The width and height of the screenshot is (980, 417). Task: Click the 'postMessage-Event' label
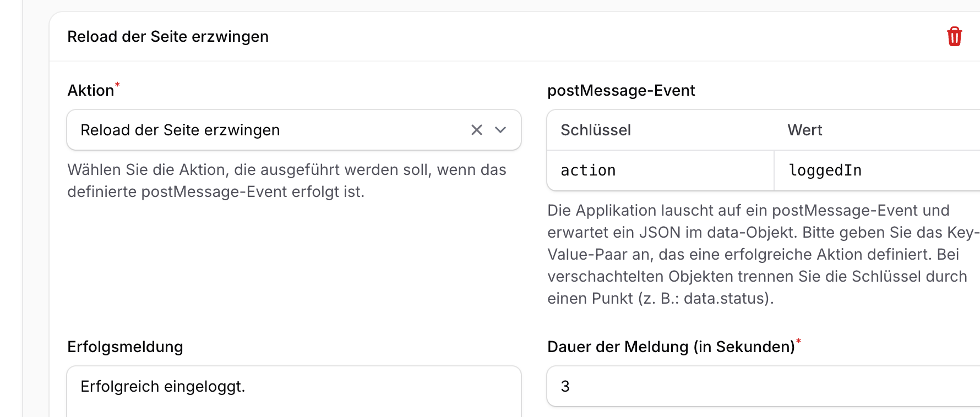pyautogui.click(x=621, y=90)
